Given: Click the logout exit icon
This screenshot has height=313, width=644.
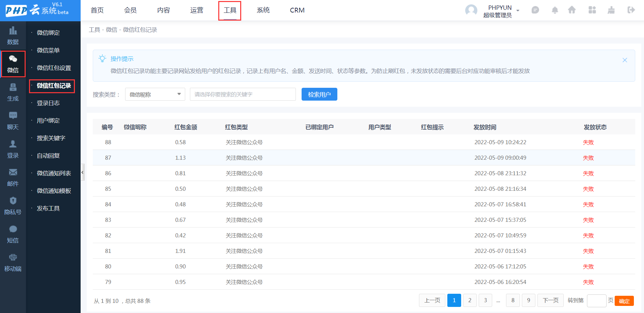Looking at the screenshot, I should tap(631, 10).
